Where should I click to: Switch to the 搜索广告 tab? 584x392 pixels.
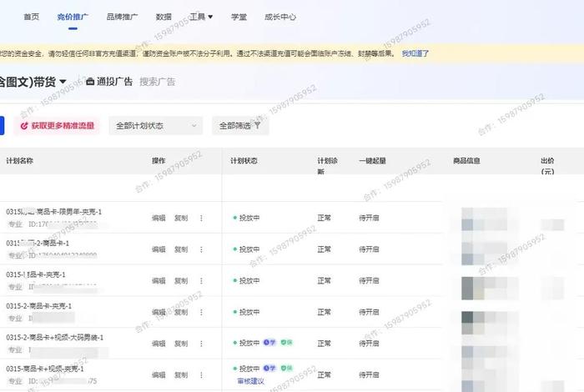(x=157, y=82)
